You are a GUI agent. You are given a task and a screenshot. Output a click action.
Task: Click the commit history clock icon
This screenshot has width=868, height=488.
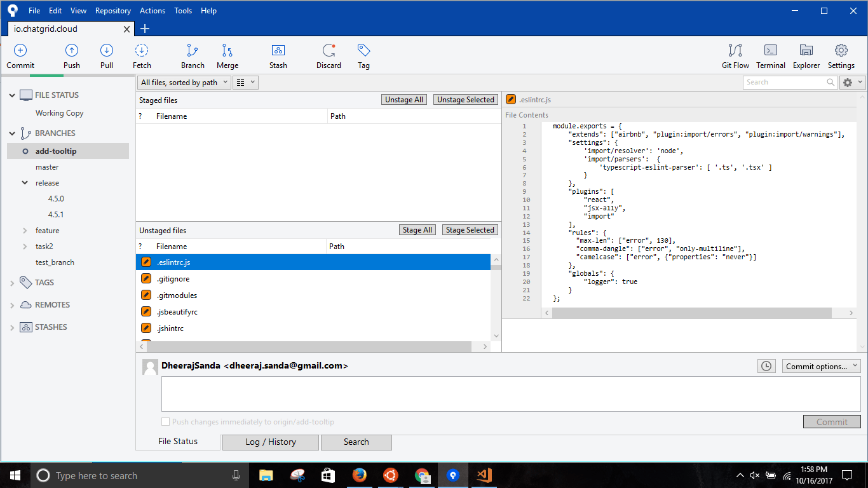click(766, 366)
